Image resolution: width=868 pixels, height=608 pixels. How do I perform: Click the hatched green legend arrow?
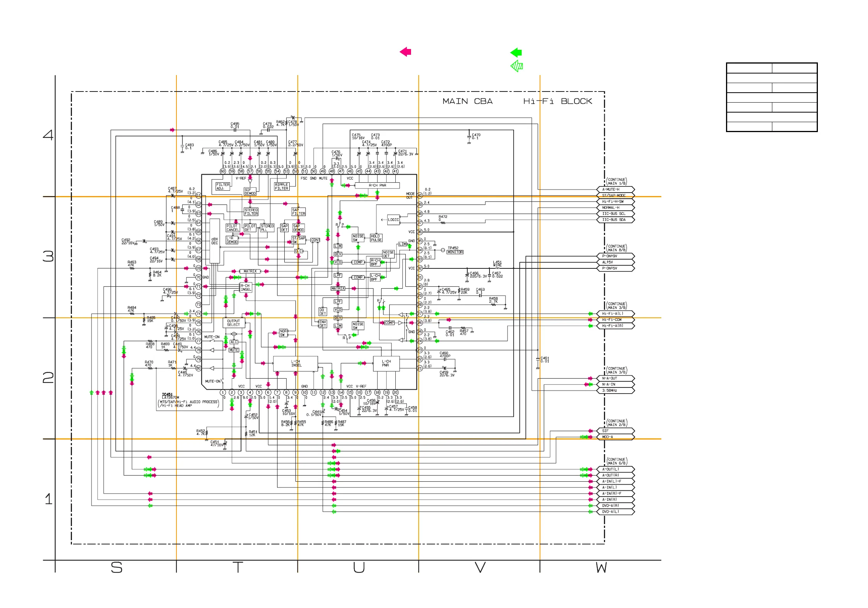[517, 66]
